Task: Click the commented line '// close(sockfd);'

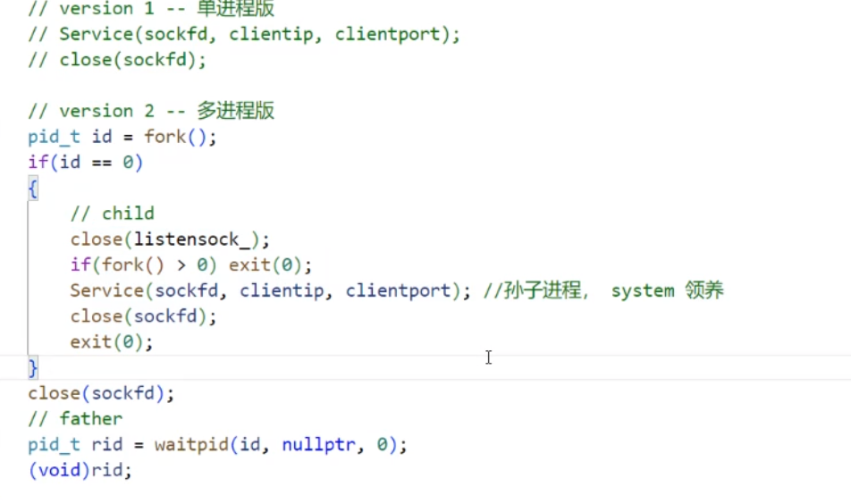Action: point(117,60)
